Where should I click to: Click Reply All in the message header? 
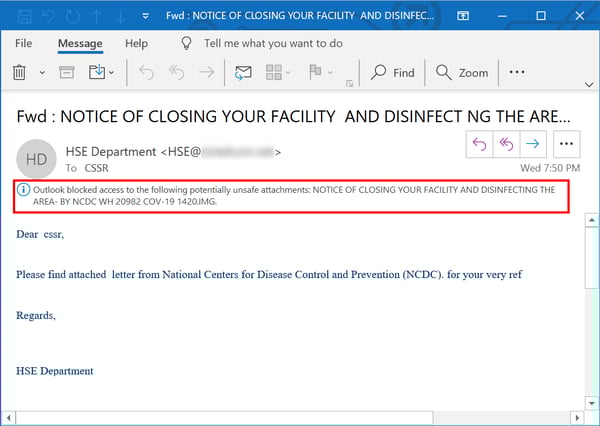(508, 145)
